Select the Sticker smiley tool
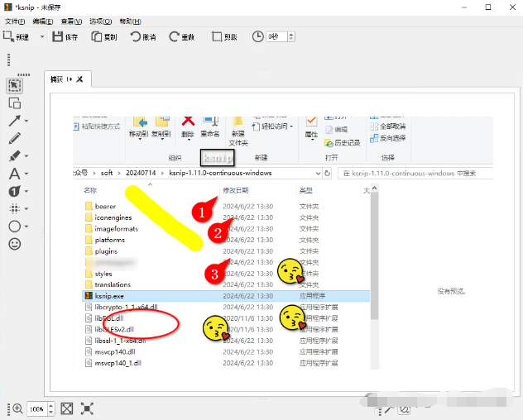Image resolution: width=523 pixels, height=420 pixels. [14, 244]
